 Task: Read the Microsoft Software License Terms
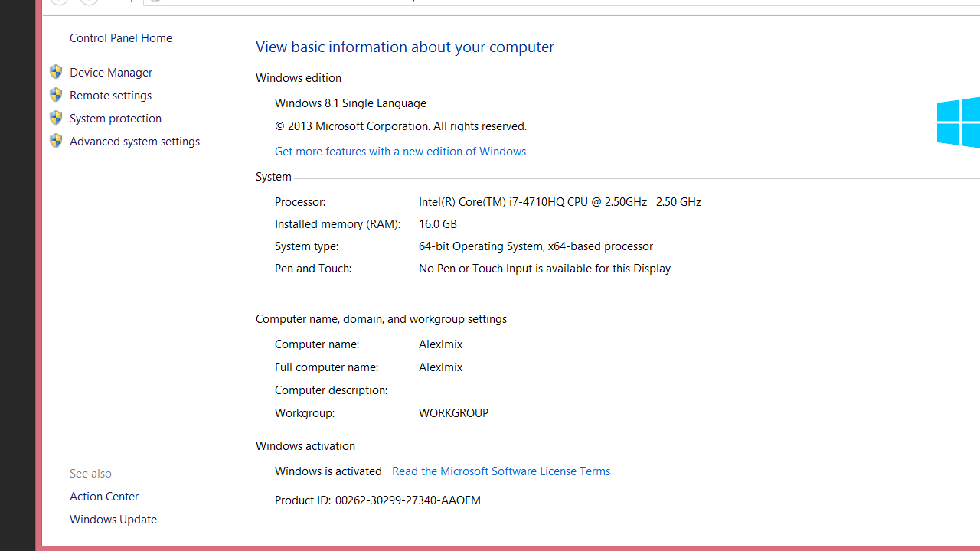tap(501, 471)
